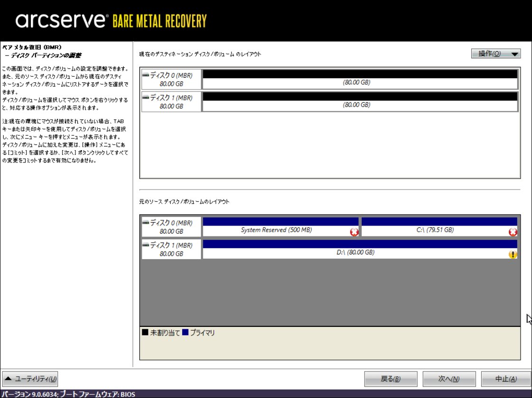Click source Disk 1 drive icon
Screen dimensions: 532x398
(146, 246)
